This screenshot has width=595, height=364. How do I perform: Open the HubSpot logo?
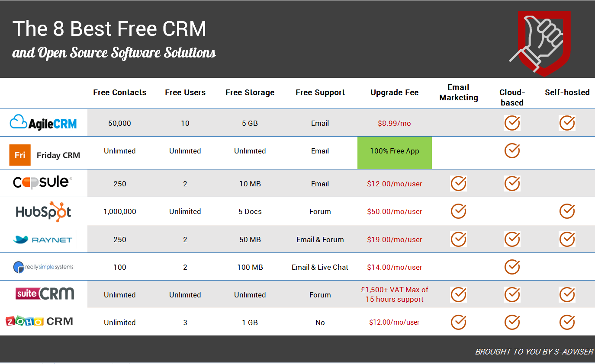[x=43, y=211]
